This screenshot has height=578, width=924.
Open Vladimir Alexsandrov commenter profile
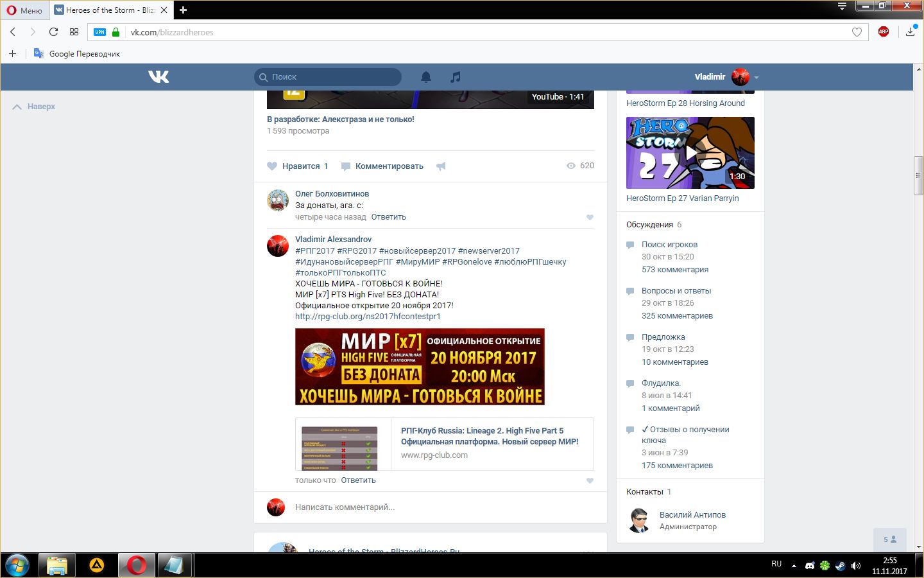333,239
